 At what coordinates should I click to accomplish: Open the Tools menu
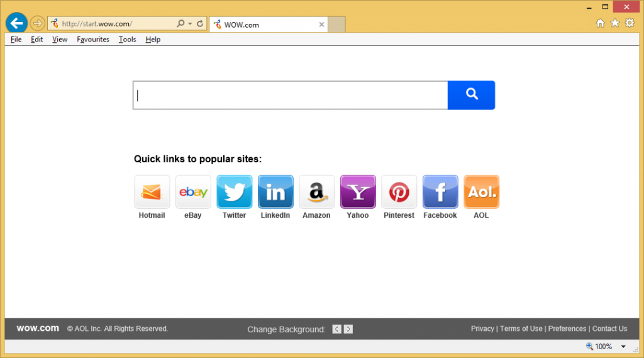(127, 40)
